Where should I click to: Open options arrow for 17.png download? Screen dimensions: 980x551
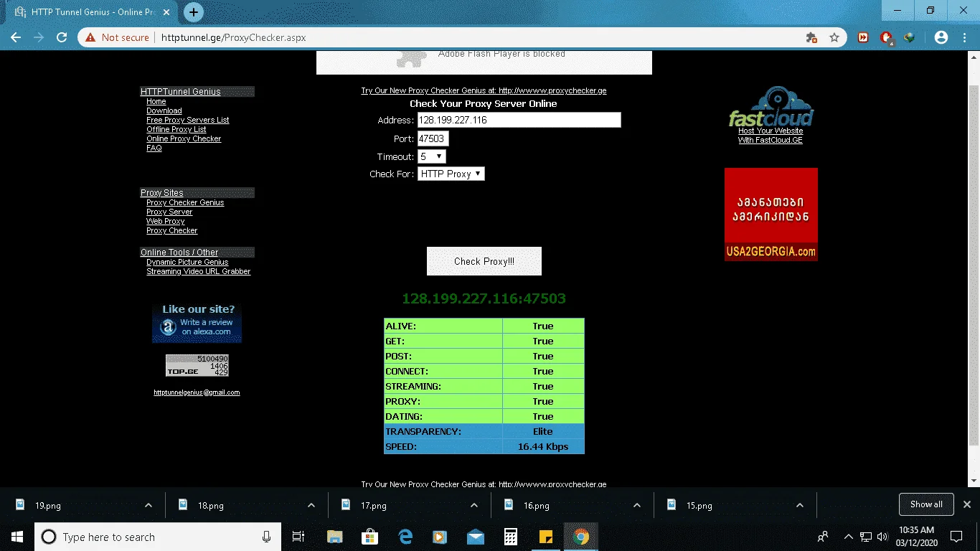coord(474,505)
